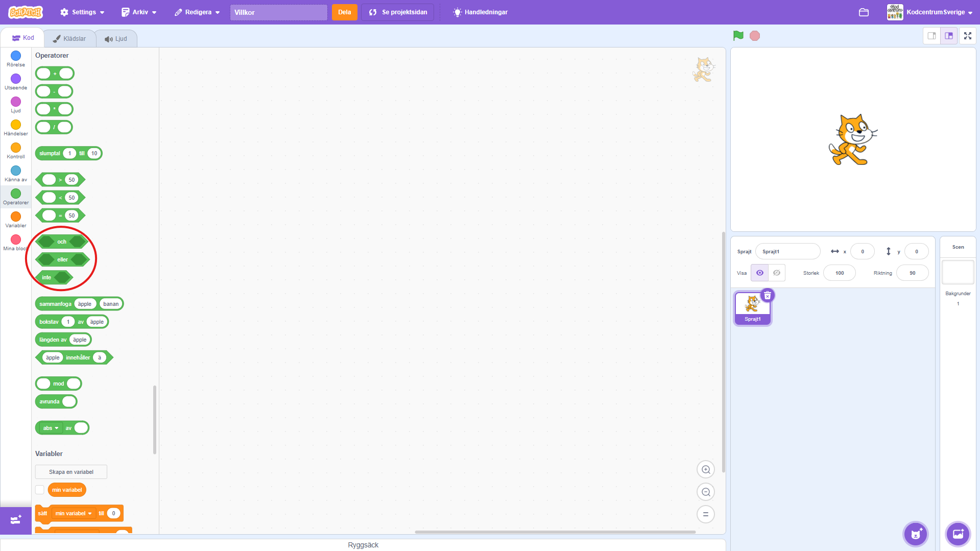Enter full screen stage mode
980x551 pixels.
[968, 36]
